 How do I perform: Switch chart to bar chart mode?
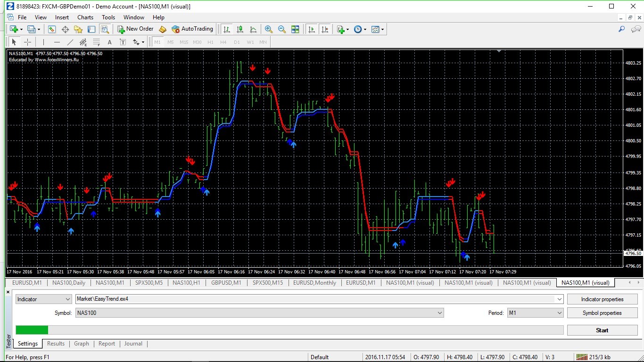pos(227,29)
